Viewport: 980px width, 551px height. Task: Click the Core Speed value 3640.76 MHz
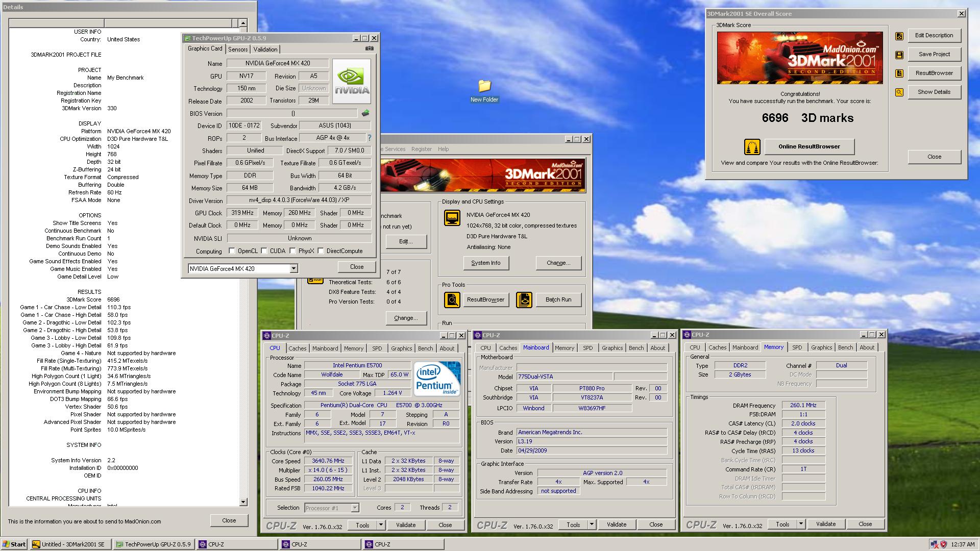[328, 461]
